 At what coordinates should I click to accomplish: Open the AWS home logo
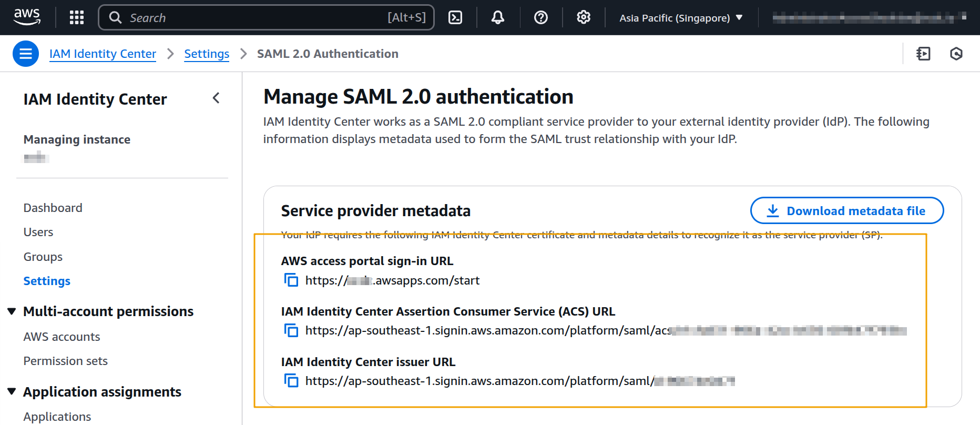(27, 17)
